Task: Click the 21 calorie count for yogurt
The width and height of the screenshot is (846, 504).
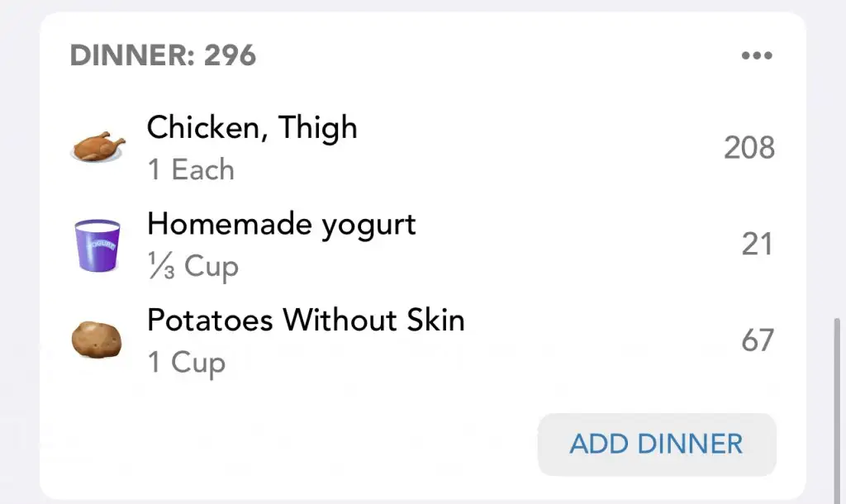Action: [756, 245]
